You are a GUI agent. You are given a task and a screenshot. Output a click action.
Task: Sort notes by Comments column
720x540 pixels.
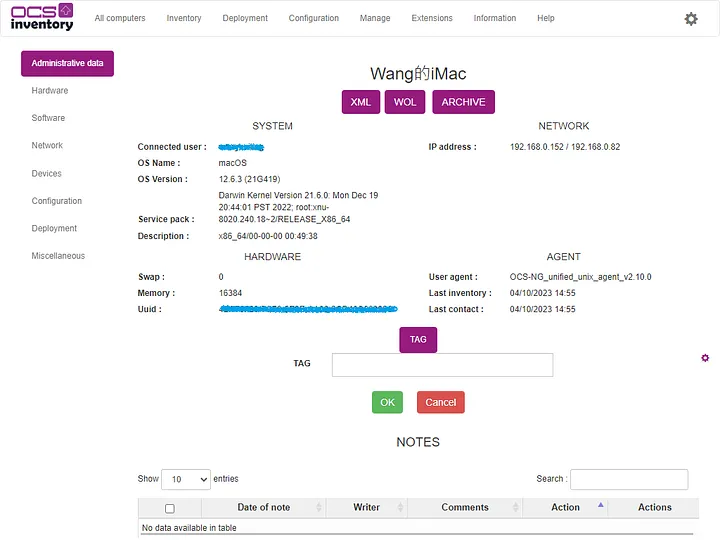pyautogui.click(x=465, y=507)
